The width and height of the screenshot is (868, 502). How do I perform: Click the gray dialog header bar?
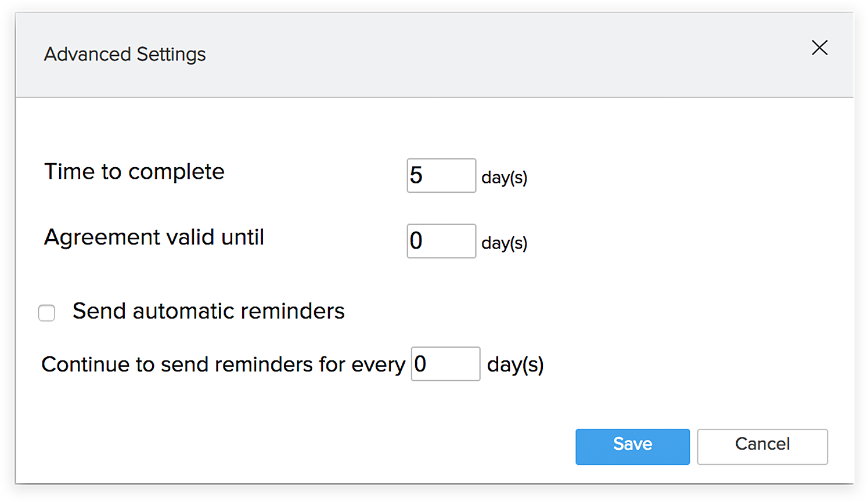tap(464, 55)
